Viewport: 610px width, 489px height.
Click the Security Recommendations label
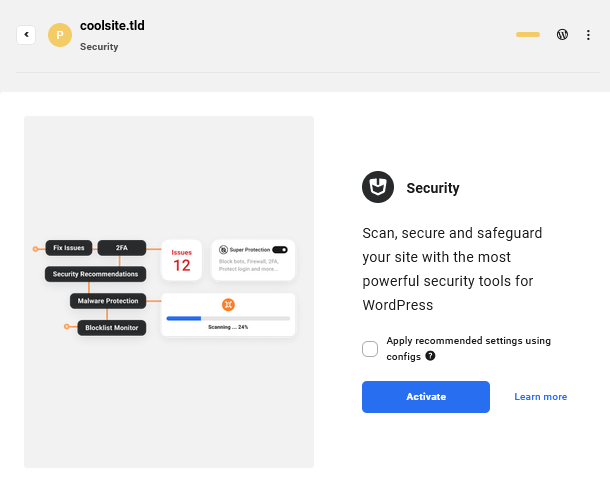point(96,273)
